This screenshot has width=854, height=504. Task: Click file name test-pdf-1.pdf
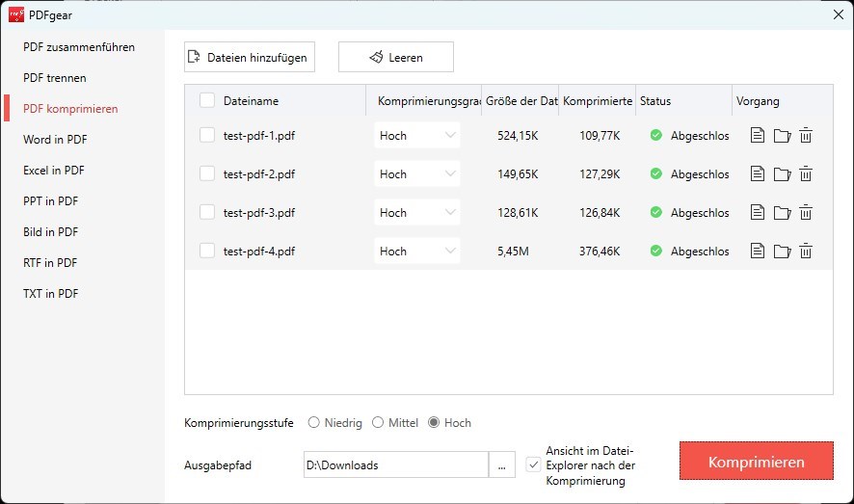coord(259,136)
